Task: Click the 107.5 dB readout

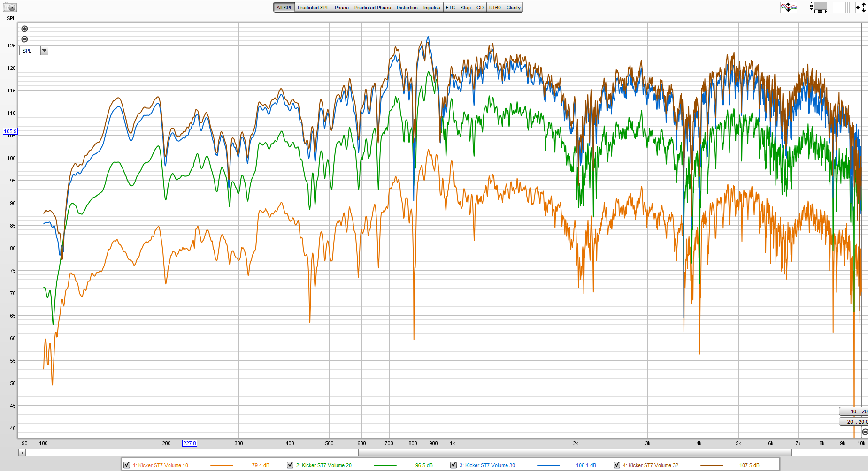Action: [x=749, y=465]
